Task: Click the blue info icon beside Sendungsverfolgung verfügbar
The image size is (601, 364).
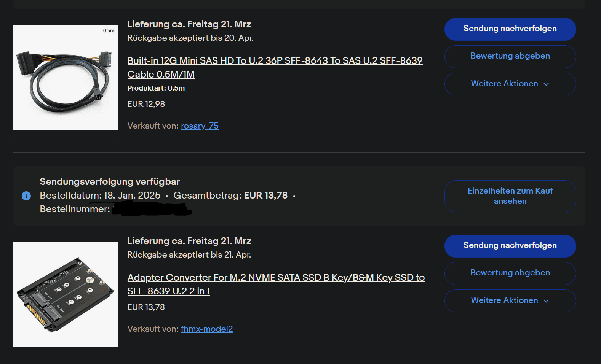Action: coord(26,196)
